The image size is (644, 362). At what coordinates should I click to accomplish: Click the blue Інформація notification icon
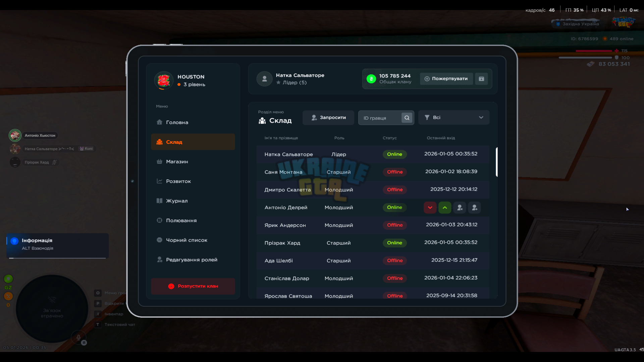(14, 241)
